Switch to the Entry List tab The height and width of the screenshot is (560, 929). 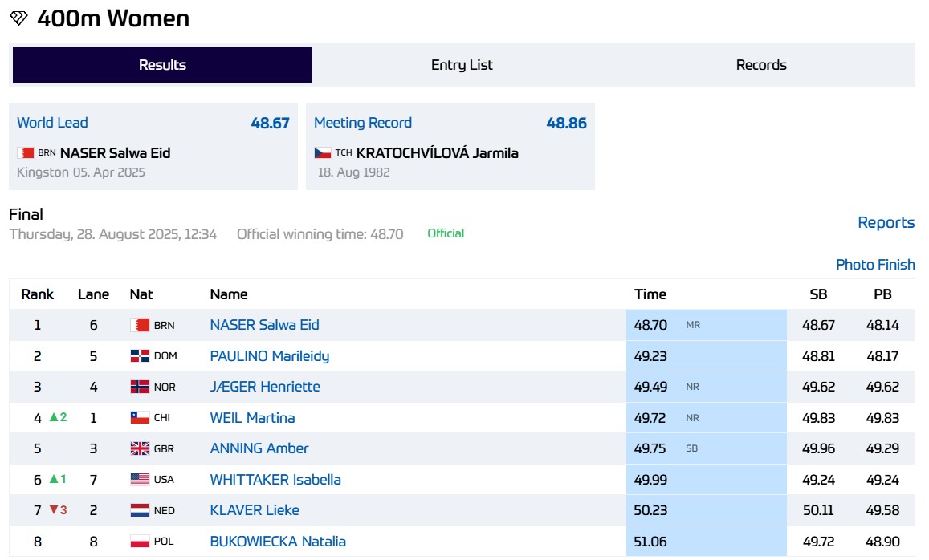[x=462, y=65]
